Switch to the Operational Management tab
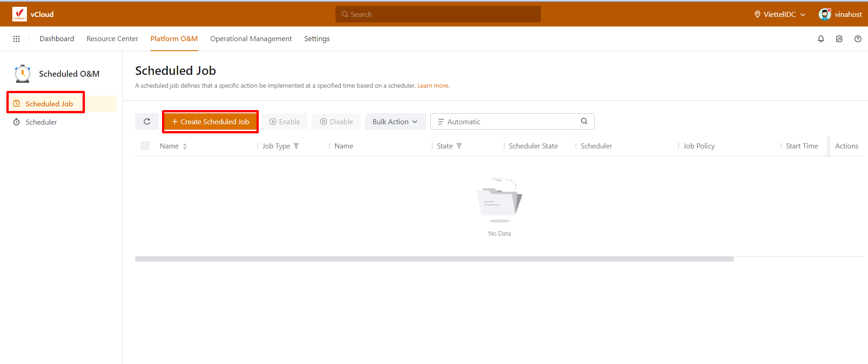The height and width of the screenshot is (364, 868). tap(251, 39)
